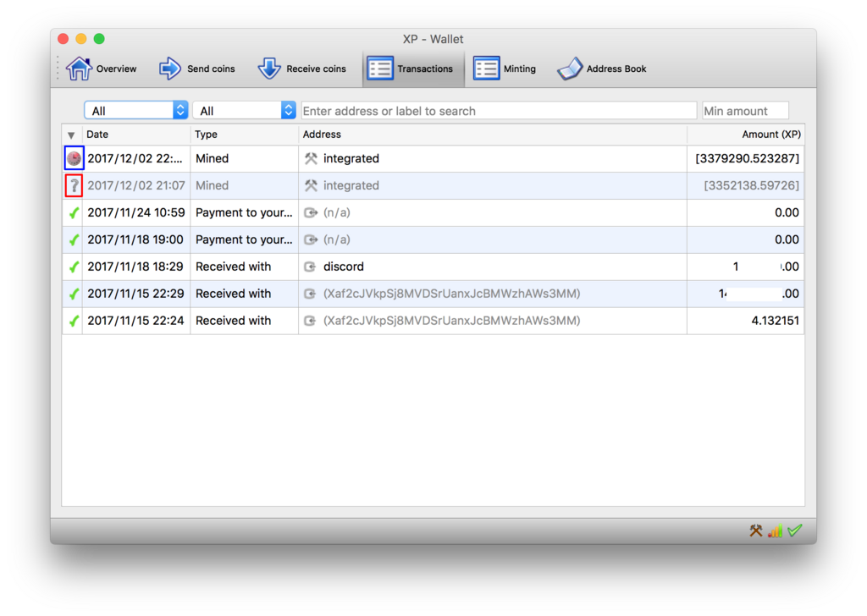The width and height of the screenshot is (867, 616).
Task: Select the date 2017/11/18 19:00
Action: click(135, 239)
